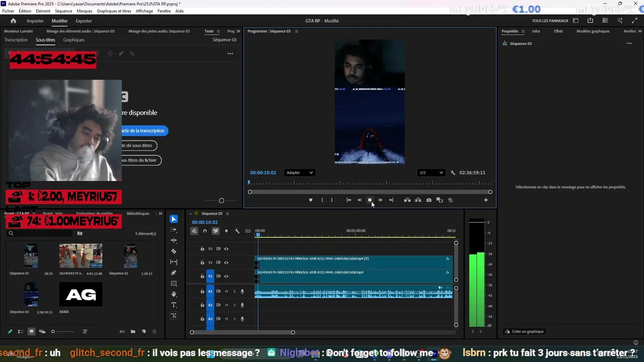Open Text panel three-dot options menu

230,53
